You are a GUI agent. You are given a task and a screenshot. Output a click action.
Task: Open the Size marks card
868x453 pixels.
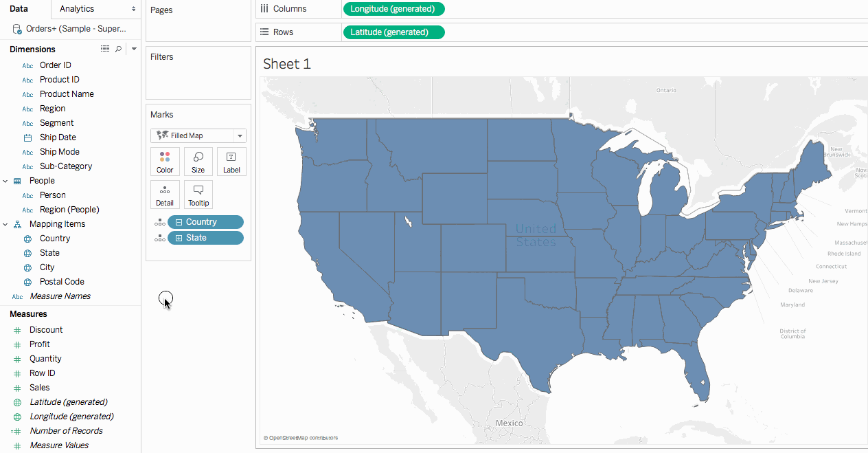198,162
